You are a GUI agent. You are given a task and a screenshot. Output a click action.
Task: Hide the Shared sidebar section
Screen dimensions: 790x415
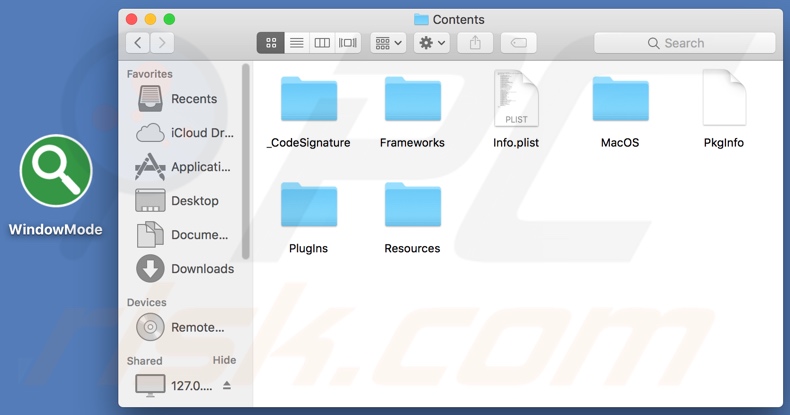pos(224,360)
